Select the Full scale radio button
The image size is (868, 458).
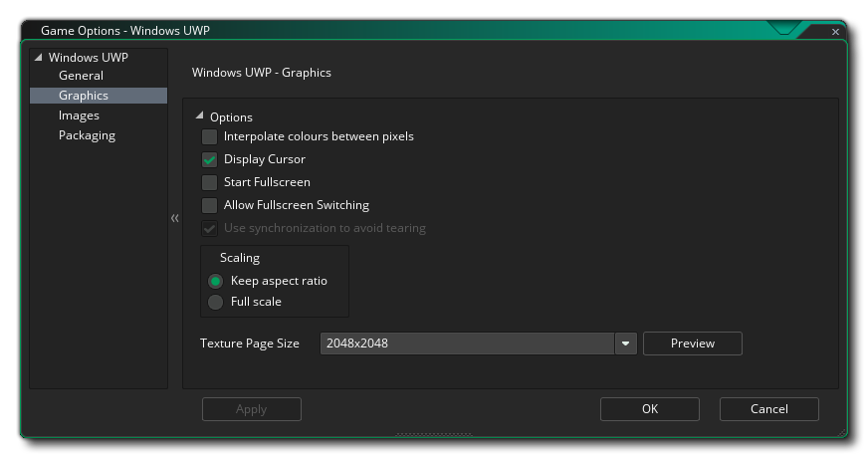coord(215,302)
